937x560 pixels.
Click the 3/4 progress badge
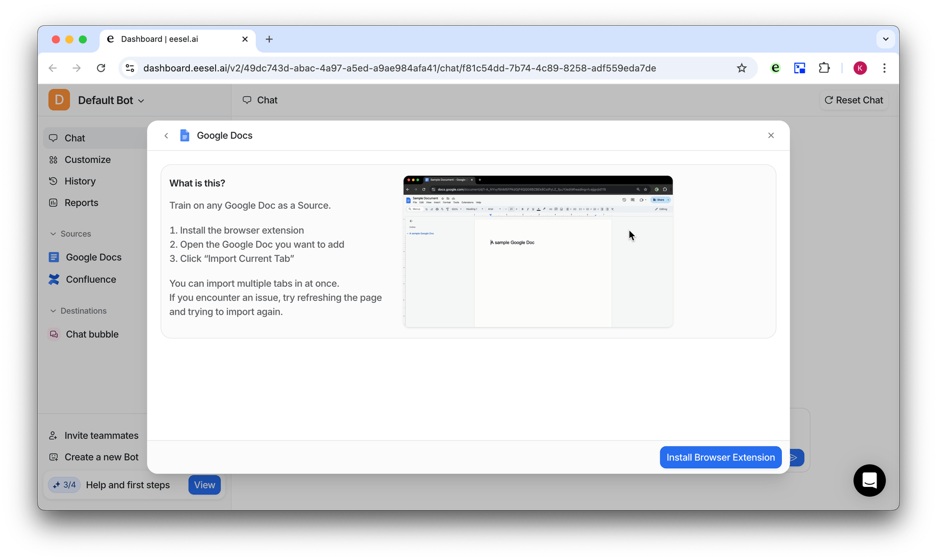[x=64, y=485]
